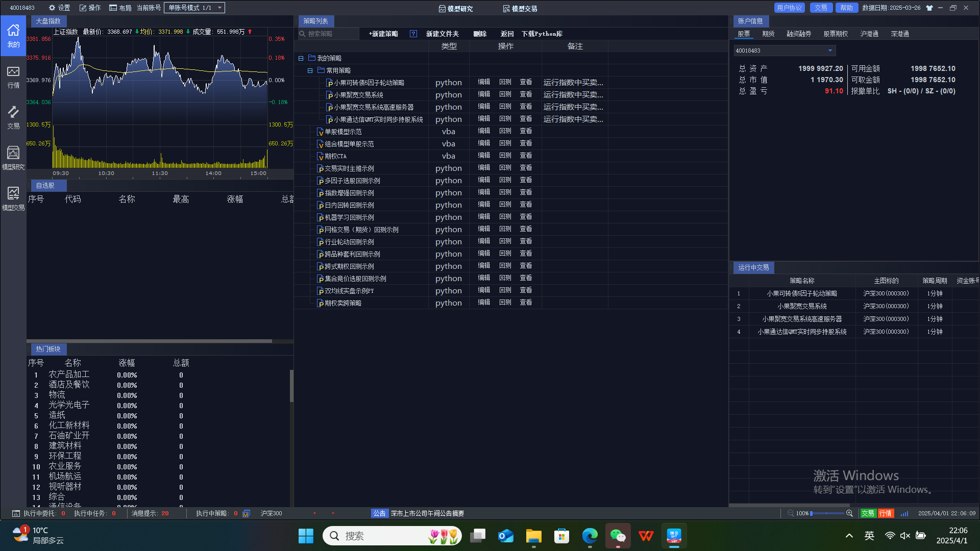Click the zoom out magnifier icon
The height and width of the screenshot is (551, 980).
click(791, 513)
